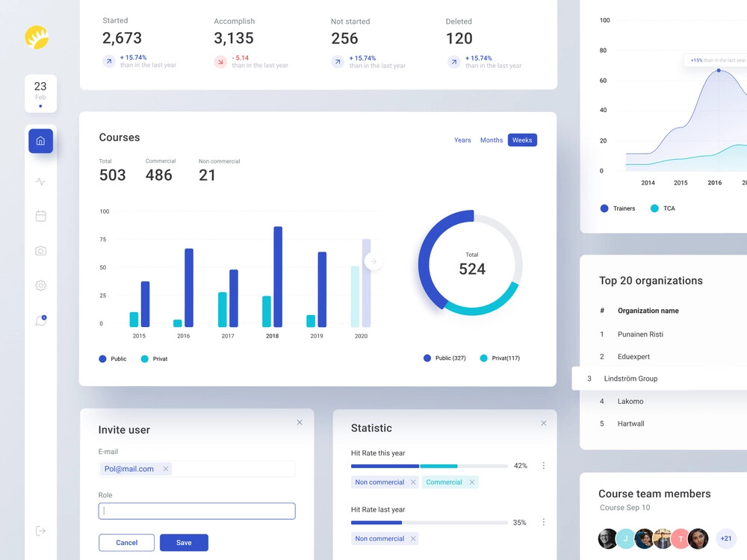This screenshot has height=560, width=747.
Task: Open notifications chat bubble with badge
Action: click(x=40, y=320)
